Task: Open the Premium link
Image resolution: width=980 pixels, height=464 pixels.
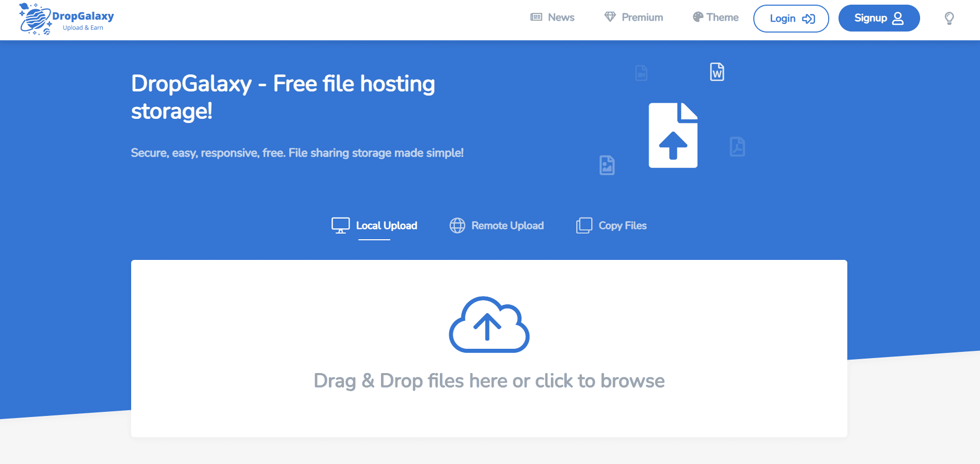Action: tap(642, 17)
